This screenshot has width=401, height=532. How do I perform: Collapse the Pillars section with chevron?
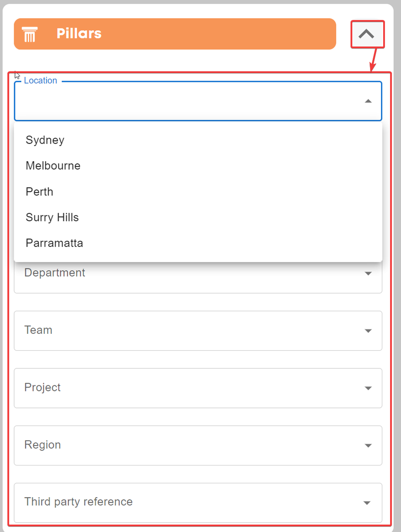pyautogui.click(x=367, y=34)
